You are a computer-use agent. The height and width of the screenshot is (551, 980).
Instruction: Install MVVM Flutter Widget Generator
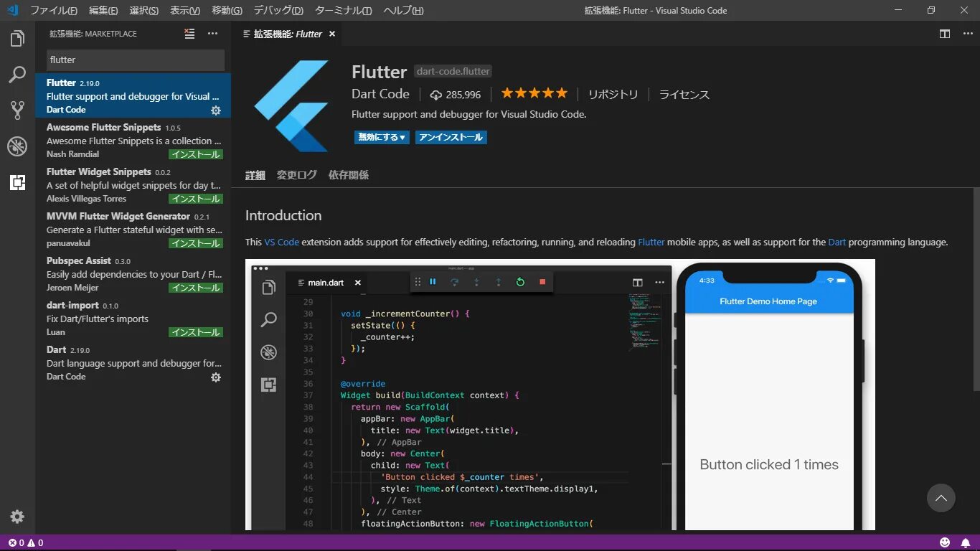tap(196, 243)
